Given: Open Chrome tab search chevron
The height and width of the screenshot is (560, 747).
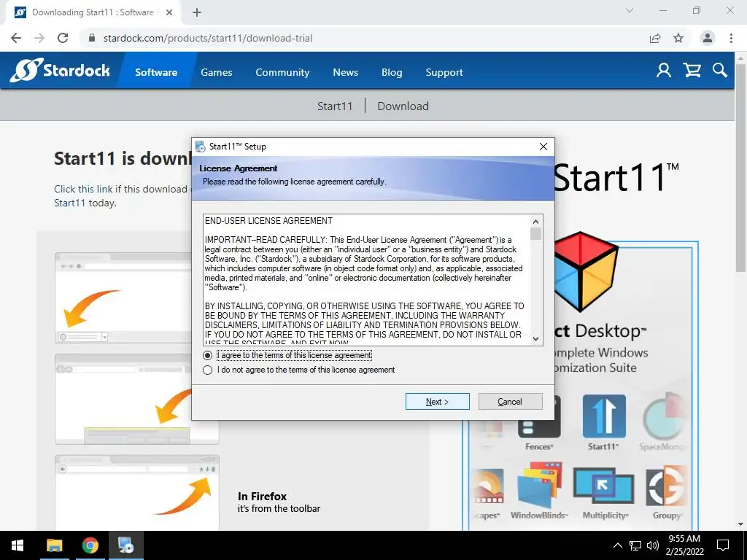Looking at the screenshot, I should pyautogui.click(x=630, y=10).
